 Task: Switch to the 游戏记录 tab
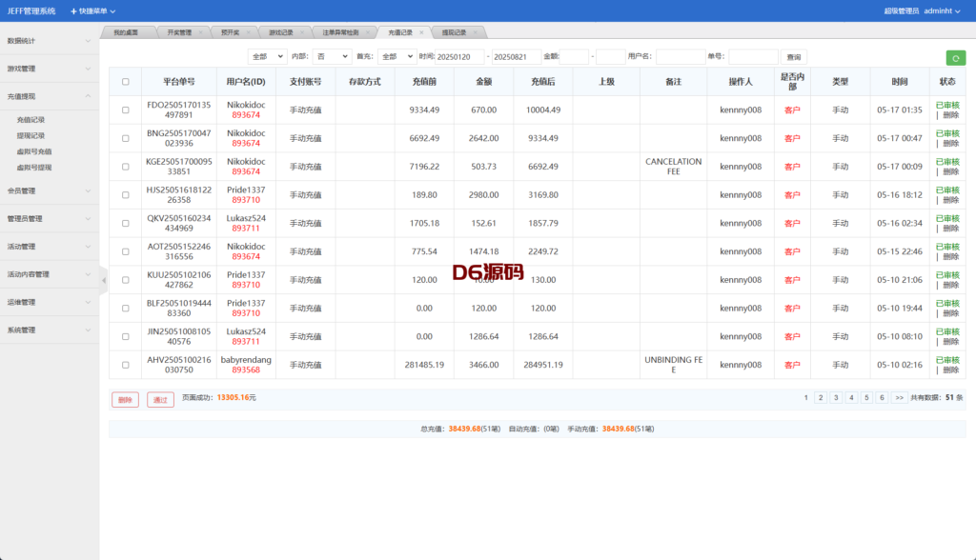point(281,32)
